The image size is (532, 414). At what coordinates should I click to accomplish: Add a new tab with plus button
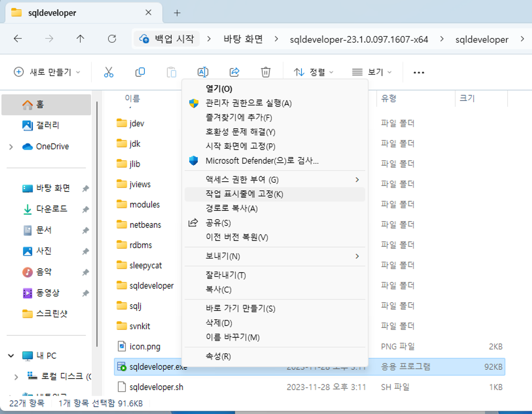coord(177,13)
